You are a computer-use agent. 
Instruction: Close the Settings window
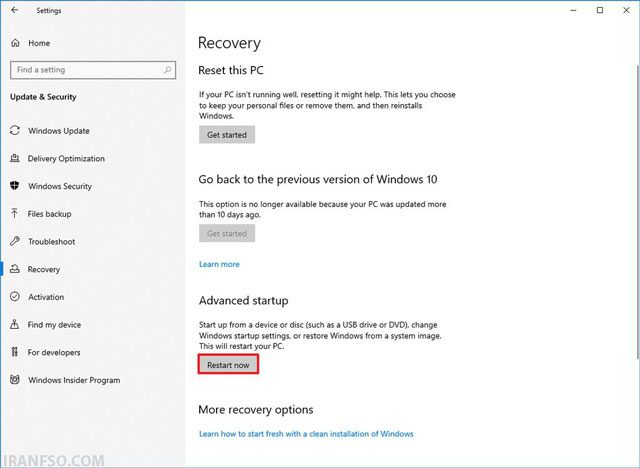point(626,10)
